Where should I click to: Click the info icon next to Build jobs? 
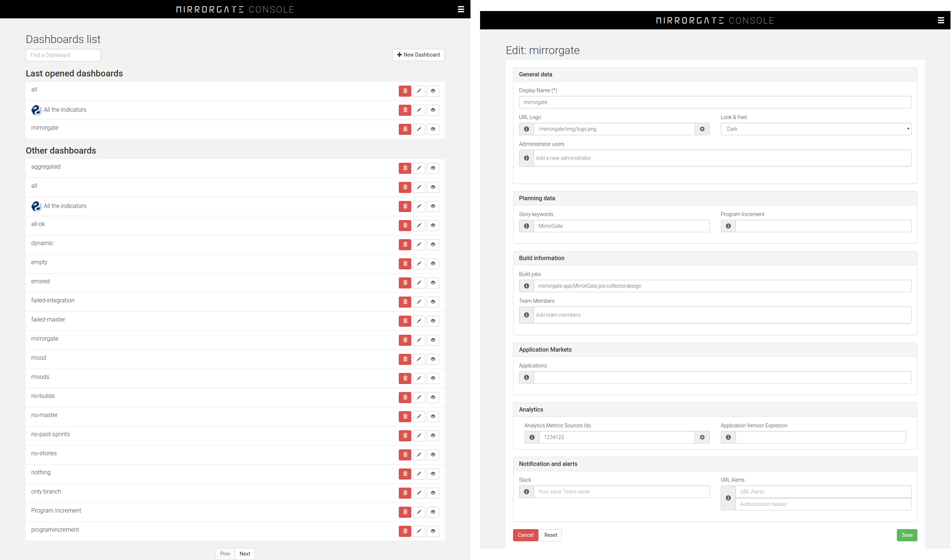coord(525,286)
